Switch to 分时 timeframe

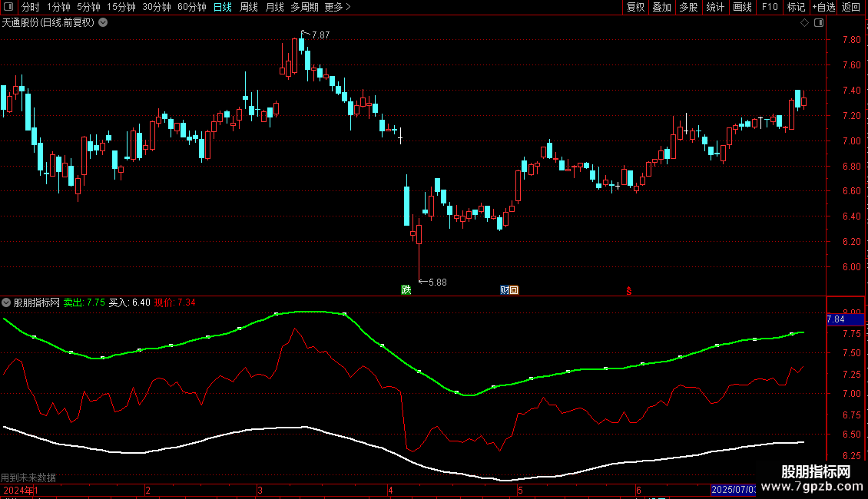[x=30, y=7]
